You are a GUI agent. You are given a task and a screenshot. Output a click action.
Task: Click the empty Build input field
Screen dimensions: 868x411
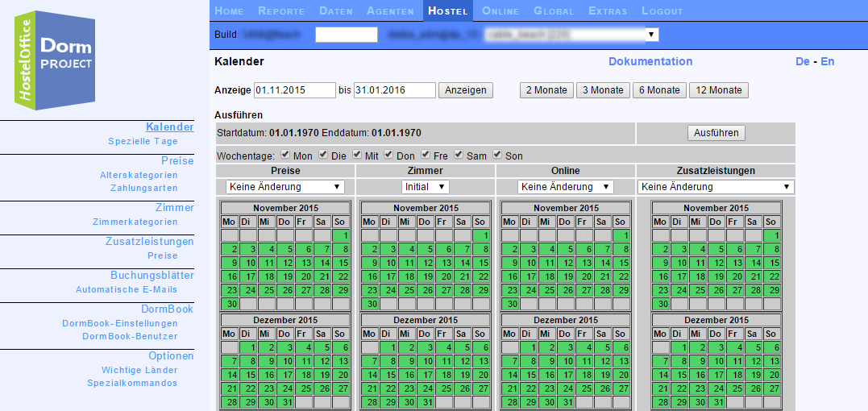pos(347,35)
